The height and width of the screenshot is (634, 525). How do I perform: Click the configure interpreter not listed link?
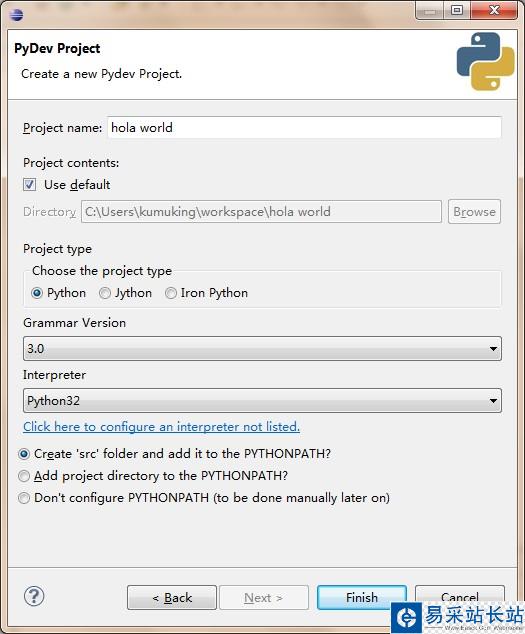(x=161, y=427)
